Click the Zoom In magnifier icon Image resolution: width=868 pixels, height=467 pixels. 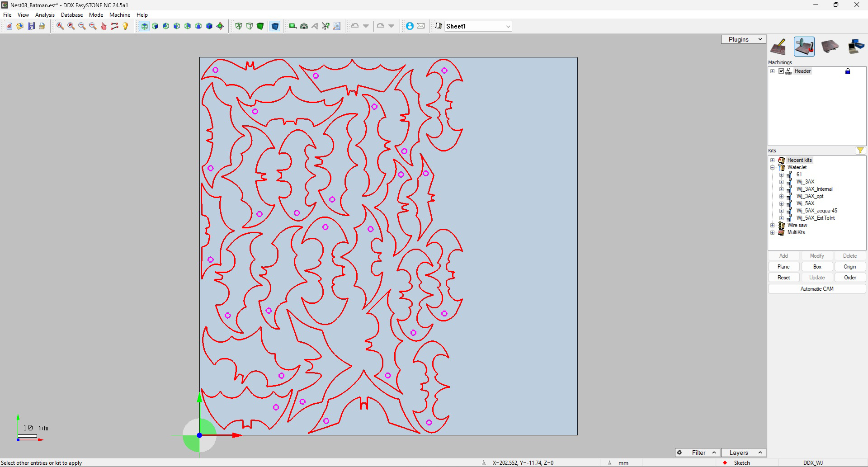coord(93,26)
